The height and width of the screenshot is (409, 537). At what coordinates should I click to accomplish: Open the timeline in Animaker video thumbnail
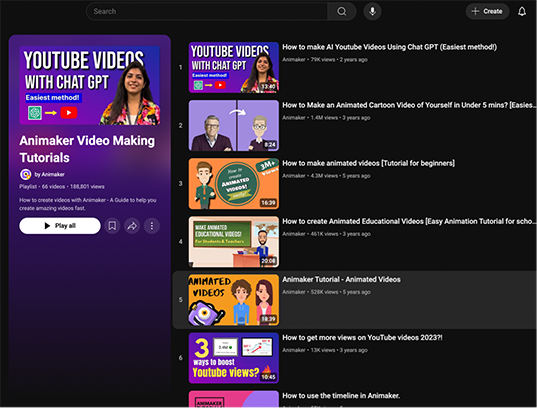point(234,399)
